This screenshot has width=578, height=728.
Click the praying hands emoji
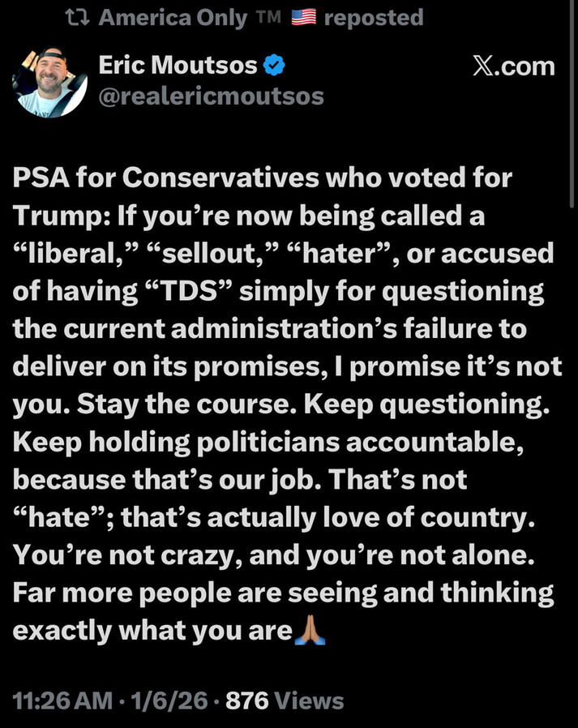coord(310,629)
